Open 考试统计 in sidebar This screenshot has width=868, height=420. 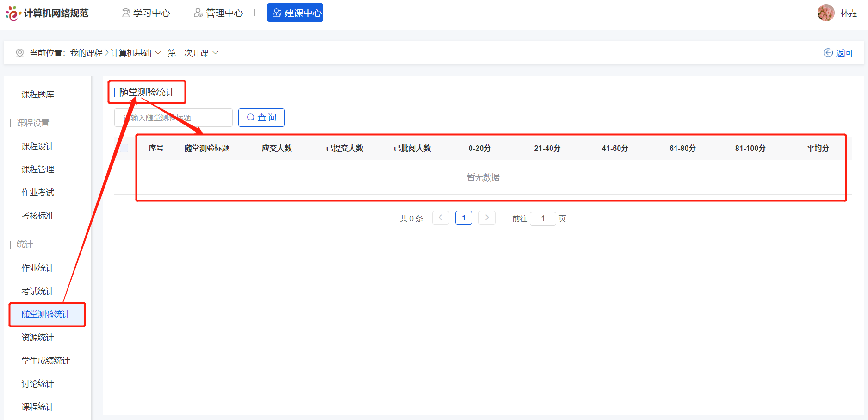click(x=38, y=291)
